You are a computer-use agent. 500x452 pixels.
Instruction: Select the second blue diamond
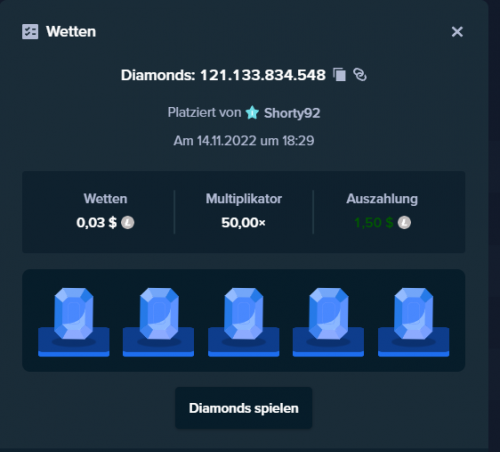(159, 314)
